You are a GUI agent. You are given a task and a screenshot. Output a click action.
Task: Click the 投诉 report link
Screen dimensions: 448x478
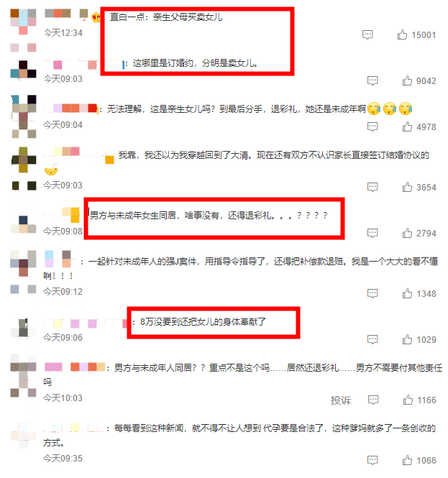click(341, 400)
